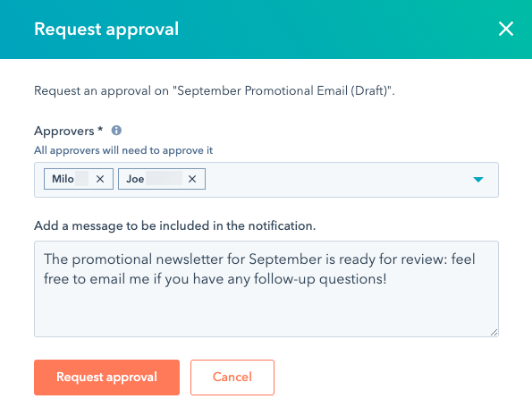This screenshot has height=416, width=532.
Task: Cancel the approval request
Action: (232, 378)
